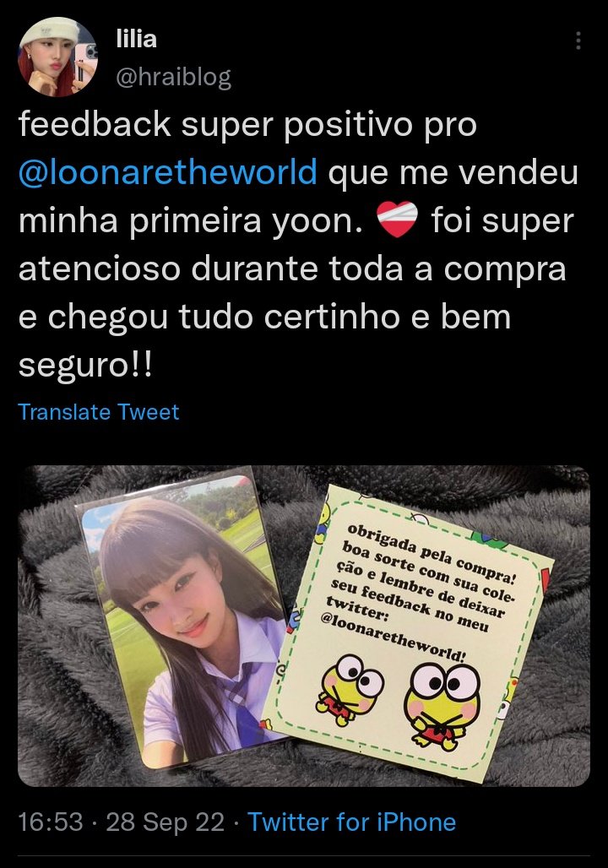Click the right Keroppi frog drawing
The height and width of the screenshot is (868, 608).
click(442, 703)
